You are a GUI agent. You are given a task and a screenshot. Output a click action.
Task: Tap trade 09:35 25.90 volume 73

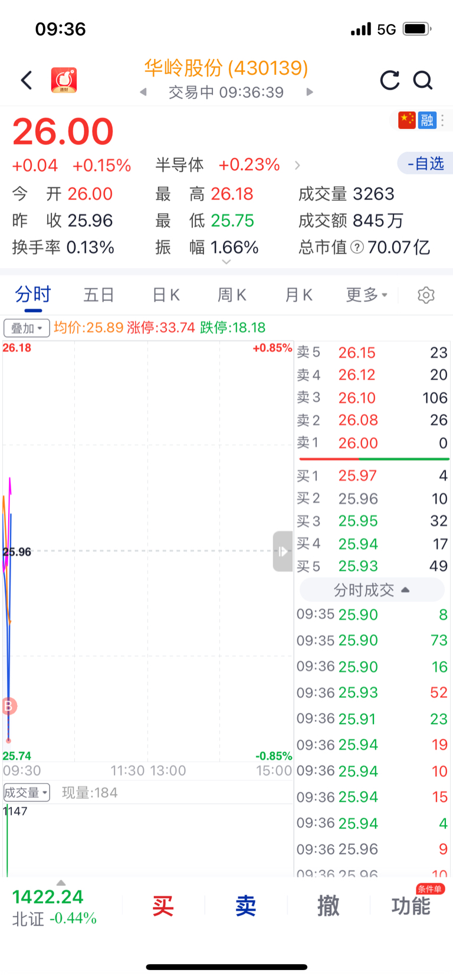tap(372, 640)
